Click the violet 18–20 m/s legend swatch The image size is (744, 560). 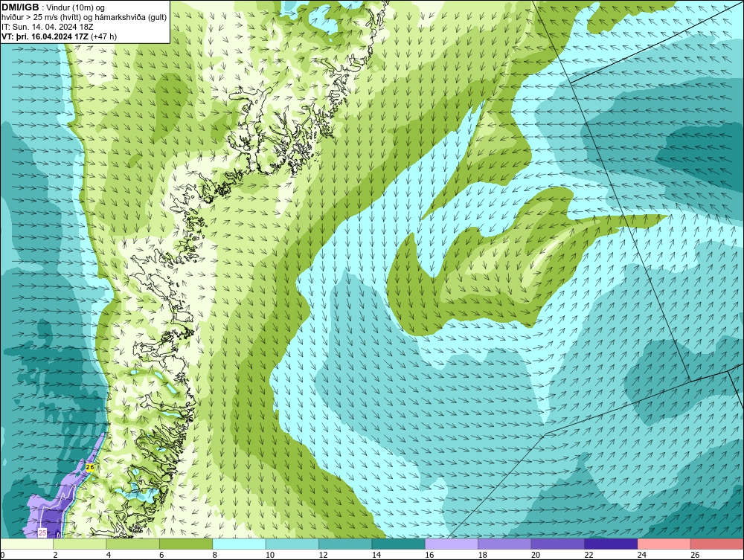click(x=505, y=544)
